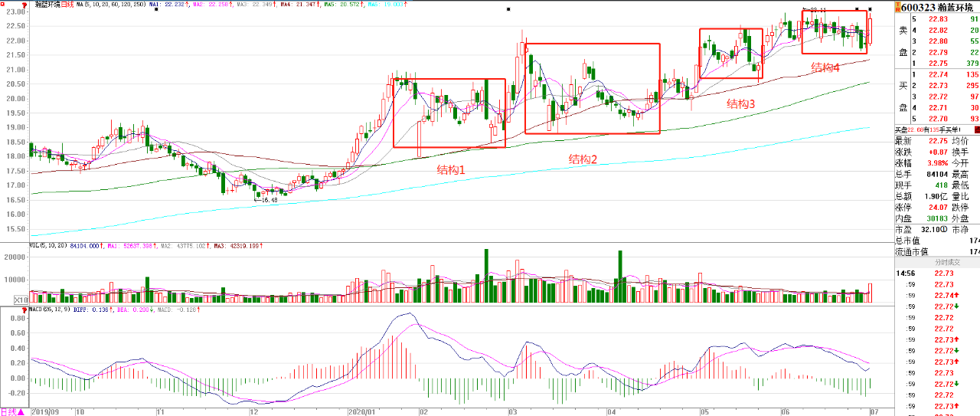Click the 涨停 price 24.07

click(937, 207)
